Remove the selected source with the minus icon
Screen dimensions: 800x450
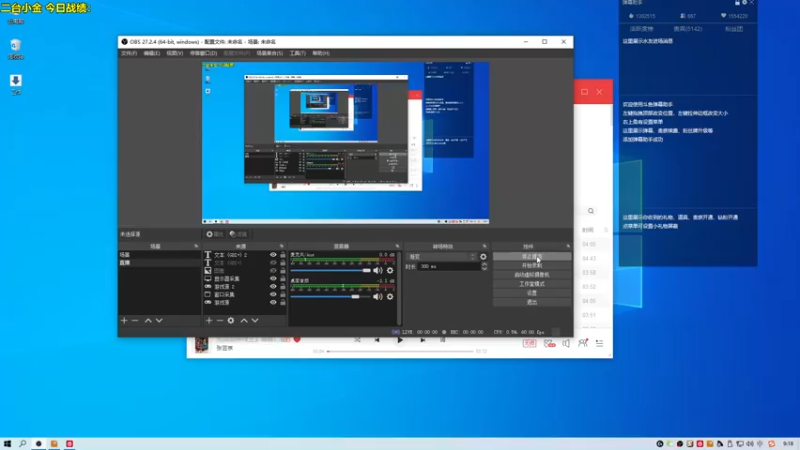coord(220,320)
